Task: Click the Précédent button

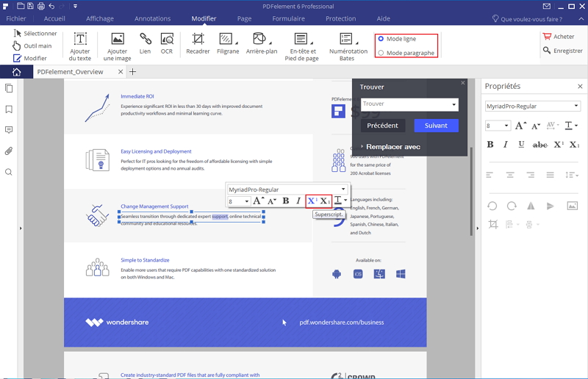Action: tap(382, 126)
